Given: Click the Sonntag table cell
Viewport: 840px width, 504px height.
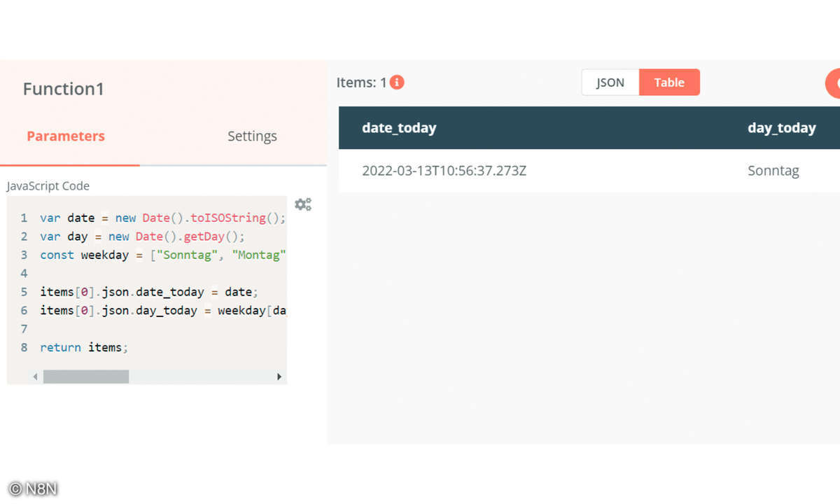Looking at the screenshot, I should pyautogui.click(x=773, y=170).
